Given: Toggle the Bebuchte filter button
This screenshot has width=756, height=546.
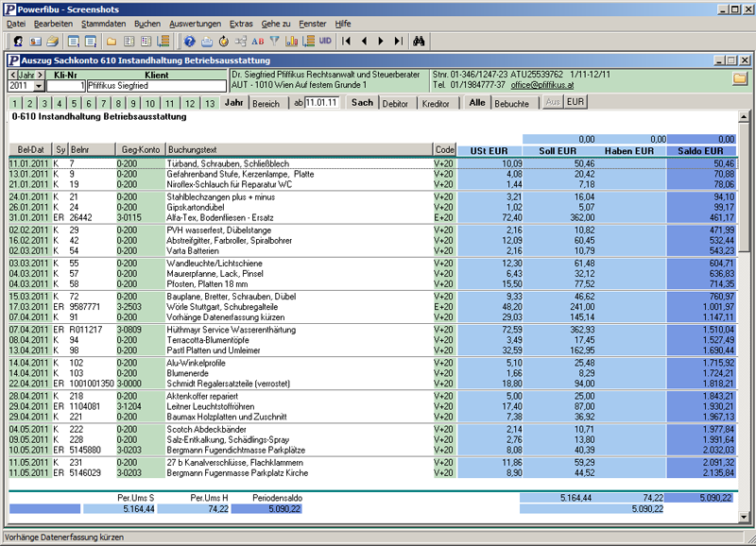Looking at the screenshot, I should (512, 103).
